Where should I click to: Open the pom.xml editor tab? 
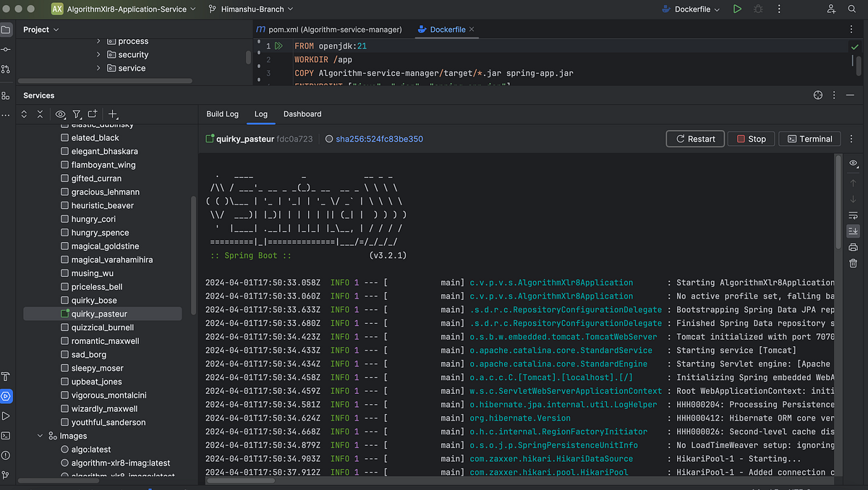(329, 30)
